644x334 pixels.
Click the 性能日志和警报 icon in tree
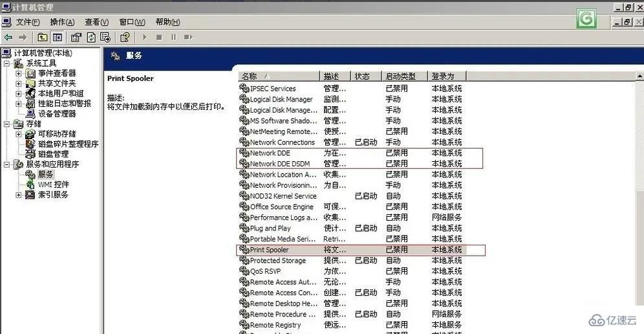click(x=30, y=104)
